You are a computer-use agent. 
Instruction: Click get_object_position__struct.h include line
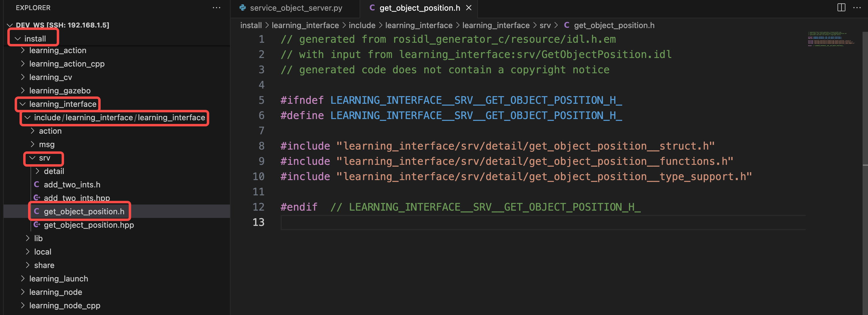497,146
